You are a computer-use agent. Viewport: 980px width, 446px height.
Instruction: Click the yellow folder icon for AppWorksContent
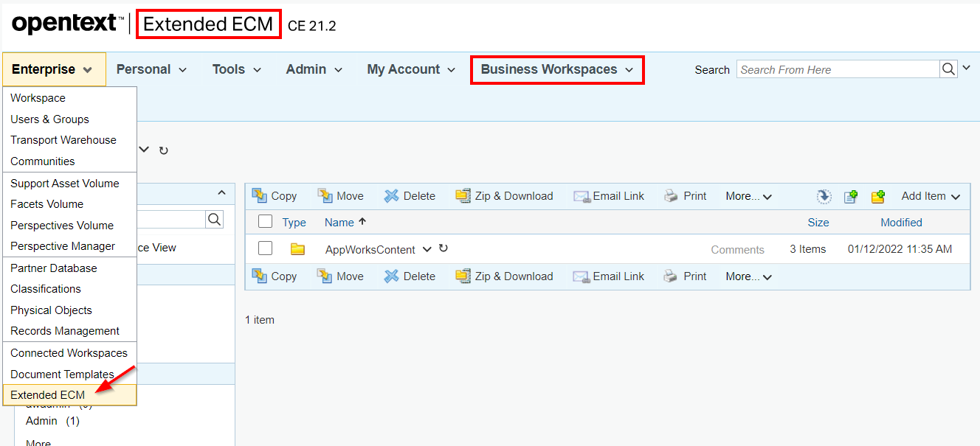(297, 249)
